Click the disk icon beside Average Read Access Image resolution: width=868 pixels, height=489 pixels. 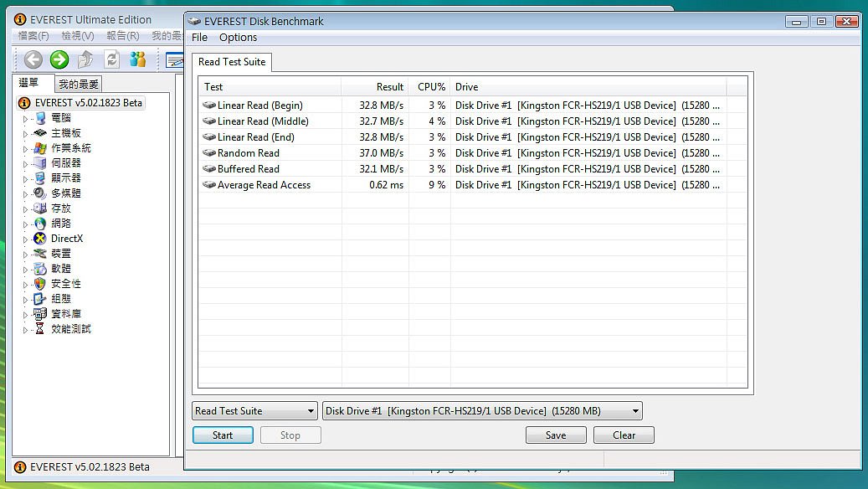(x=209, y=185)
